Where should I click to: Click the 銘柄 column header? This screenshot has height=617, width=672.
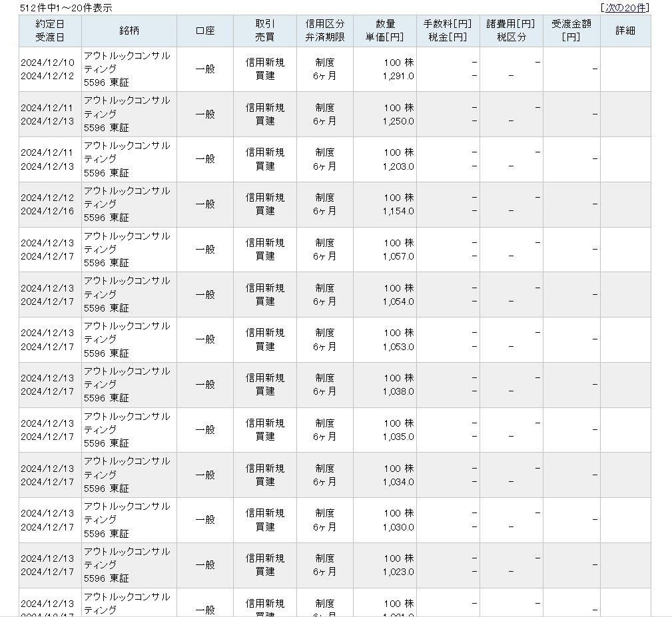coord(129,31)
